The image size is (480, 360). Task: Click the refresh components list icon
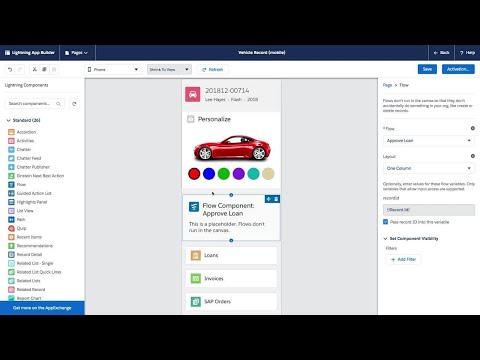pos(74,104)
